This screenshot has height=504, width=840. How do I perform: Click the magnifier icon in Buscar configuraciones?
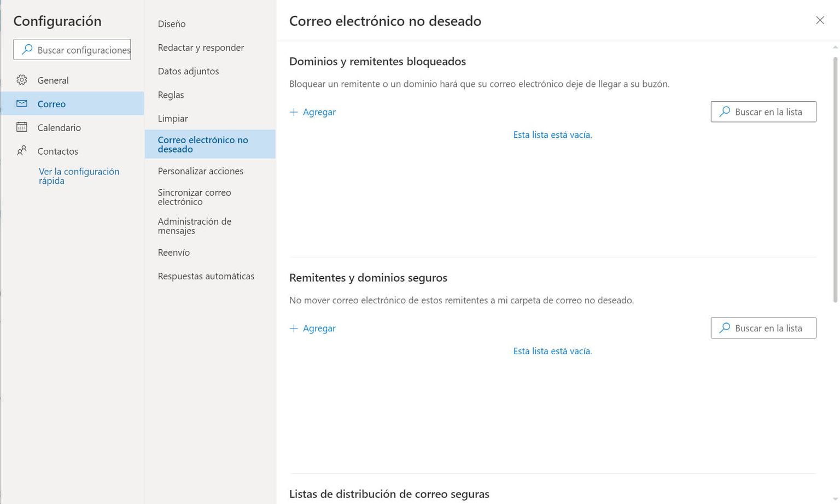27,50
